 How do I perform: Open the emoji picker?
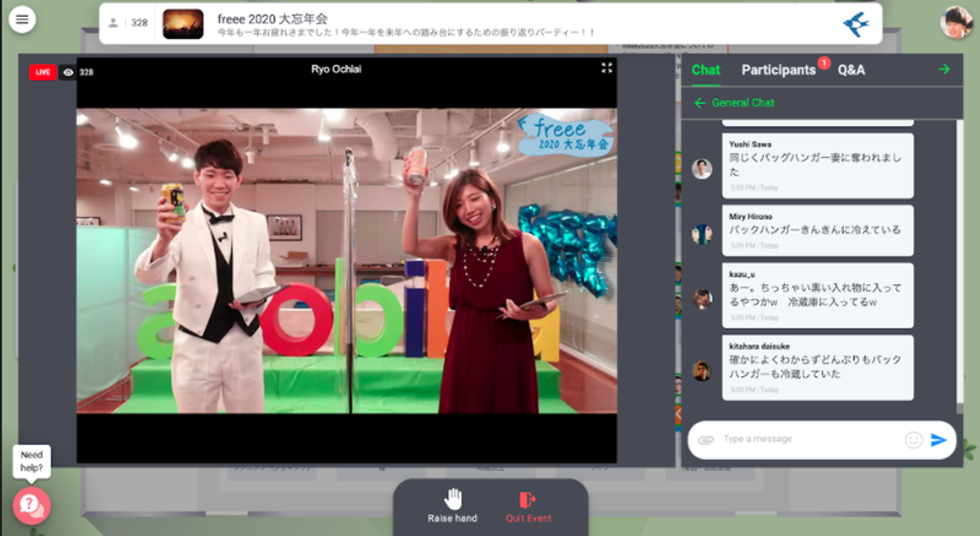coord(913,440)
